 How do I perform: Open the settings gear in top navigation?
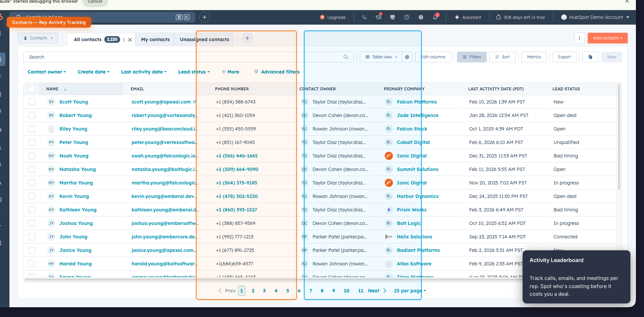pos(421,17)
